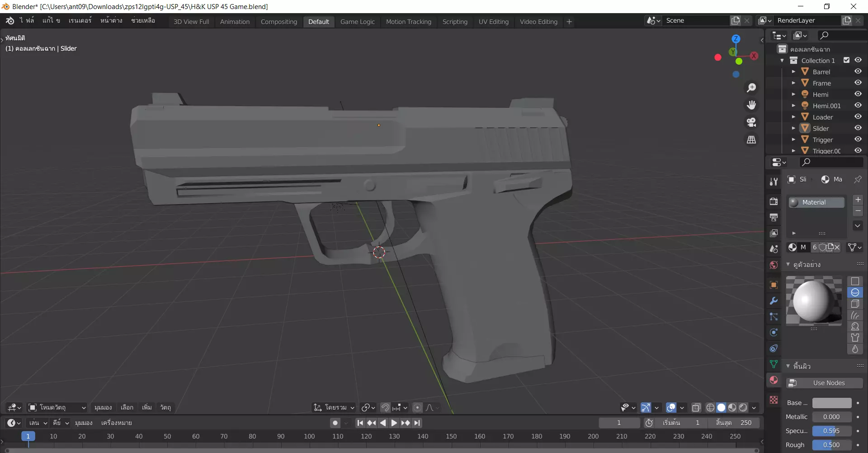The width and height of the screenshot is (868, 453).
Task: Open the shading options dropdown arrow
Action: click(754, 408)
